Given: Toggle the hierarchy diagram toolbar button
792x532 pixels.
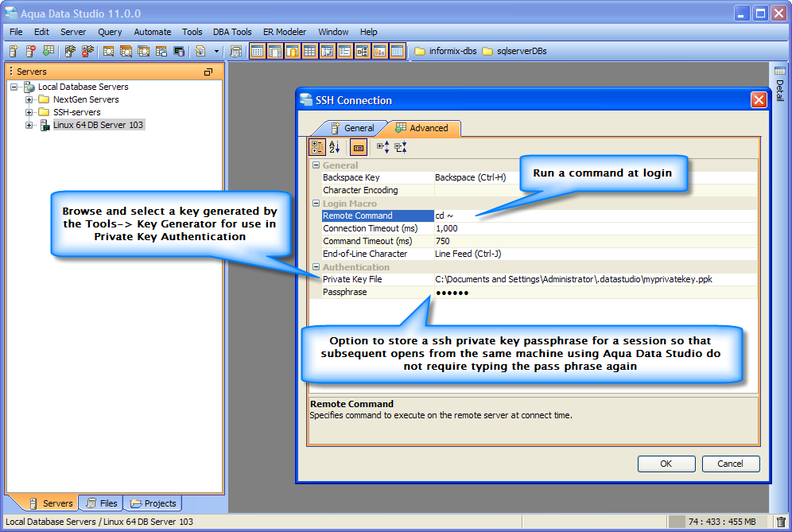Looking at the screenshot, I should click(x=362, y=51).
